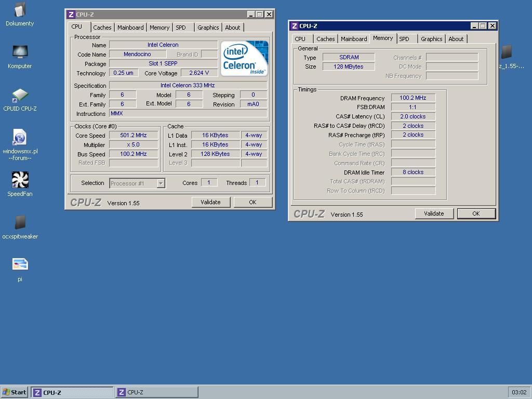The width and height of the screenshot is (532, 399).
Task: Click the 128 KBytes Level 2 cache value
Action: (x=215, y=154)
